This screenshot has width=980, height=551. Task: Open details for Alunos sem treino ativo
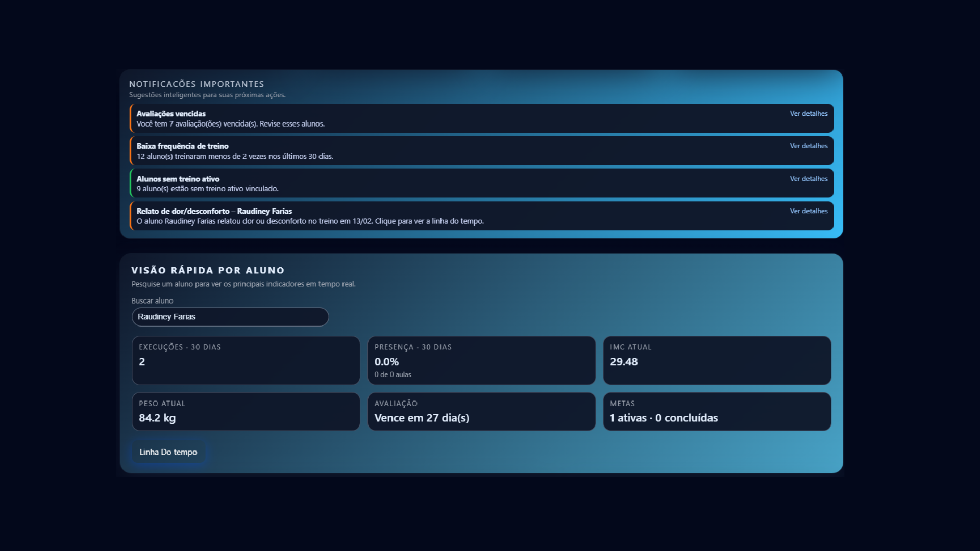point(808,179)
